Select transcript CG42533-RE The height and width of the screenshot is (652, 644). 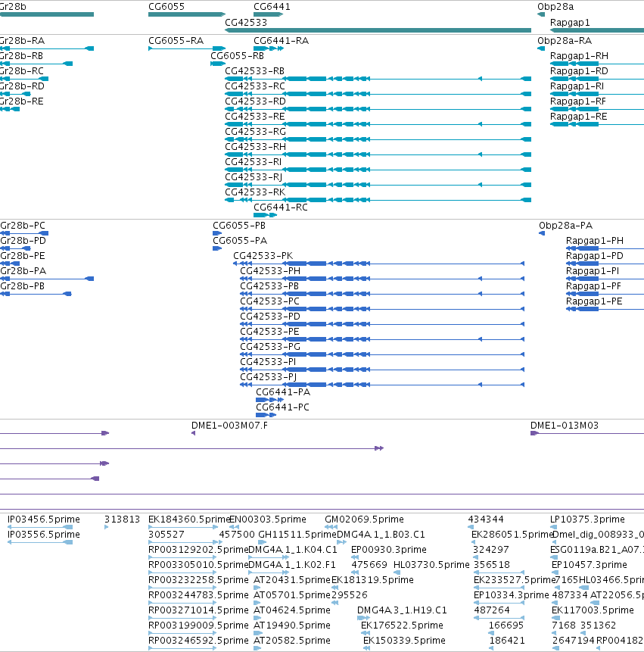255,117
